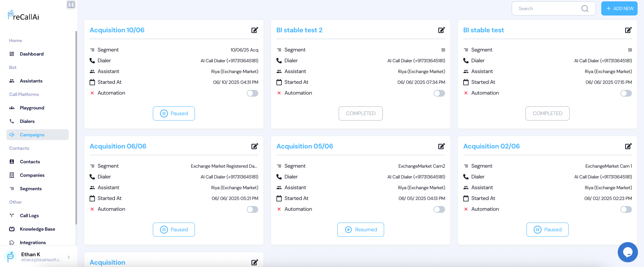Enable Automation on Acquisition 05/06
Viewport: 644px width, 267px height.
[x=439, y=209]
